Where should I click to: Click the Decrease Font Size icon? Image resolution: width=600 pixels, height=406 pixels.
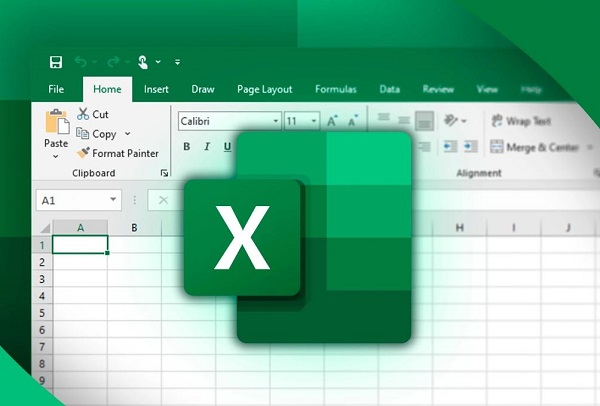point(355,121)
